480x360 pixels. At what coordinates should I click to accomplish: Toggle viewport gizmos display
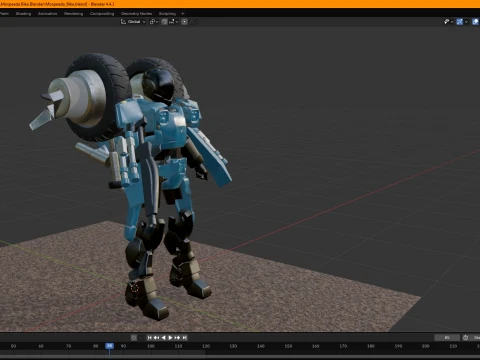[460, 22]
